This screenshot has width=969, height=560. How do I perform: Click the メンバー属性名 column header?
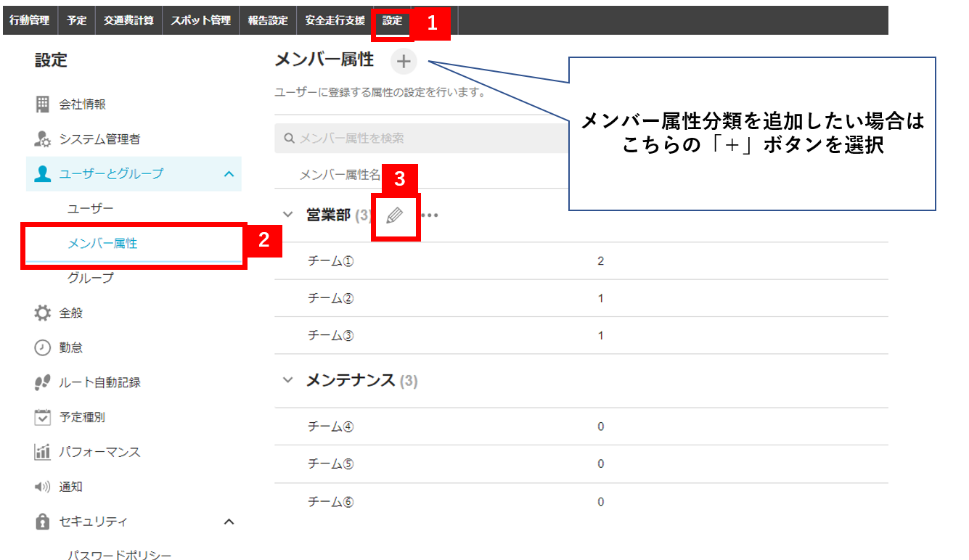(340, 175)
